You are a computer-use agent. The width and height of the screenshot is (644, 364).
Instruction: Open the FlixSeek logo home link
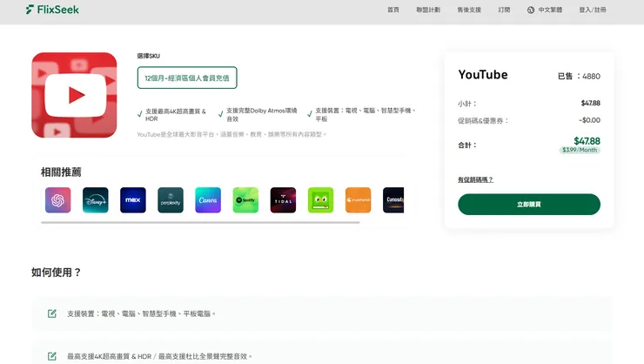click(x=52, y=10)
